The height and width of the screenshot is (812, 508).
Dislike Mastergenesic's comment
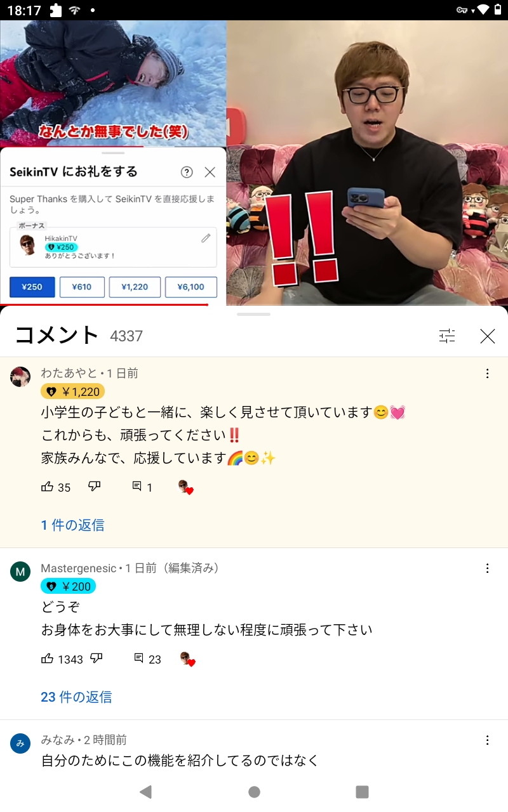[x=96, y=658]
